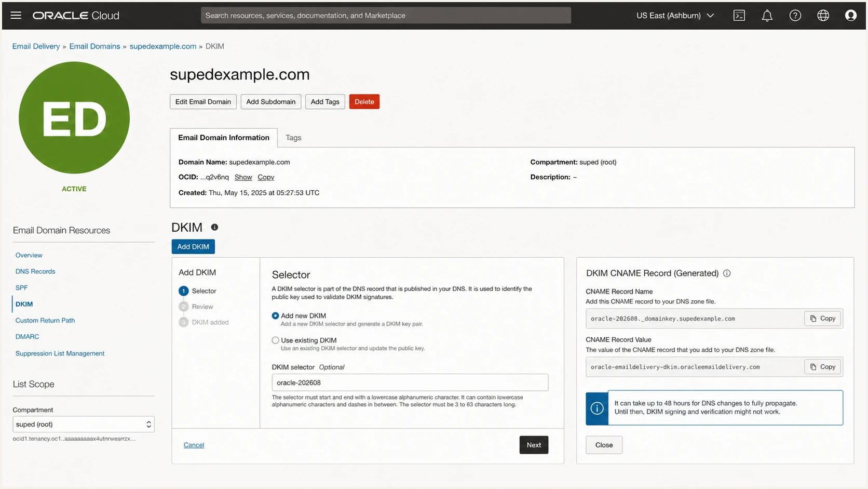Open the language globe menu

click(x=823, y=16)
